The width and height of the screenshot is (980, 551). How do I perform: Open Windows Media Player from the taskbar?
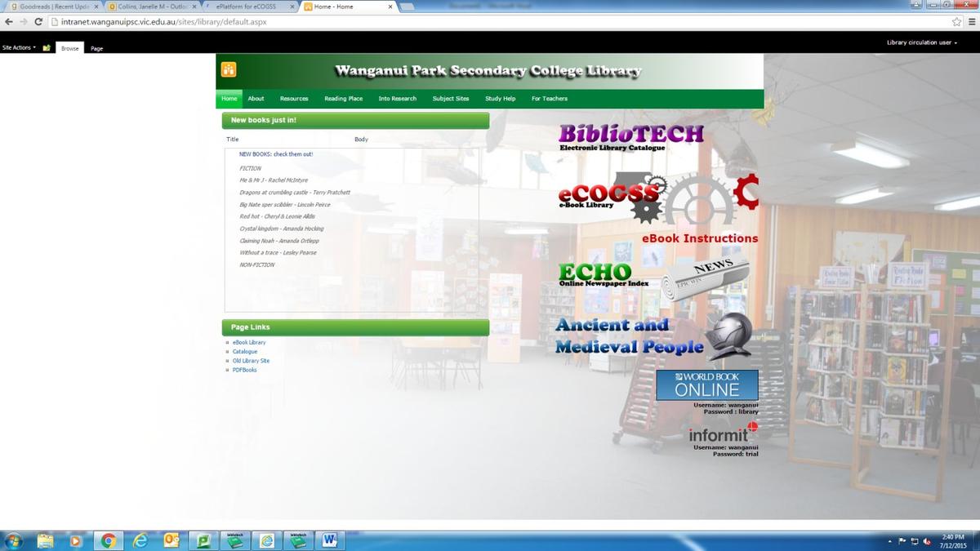(x=76, y=540)
